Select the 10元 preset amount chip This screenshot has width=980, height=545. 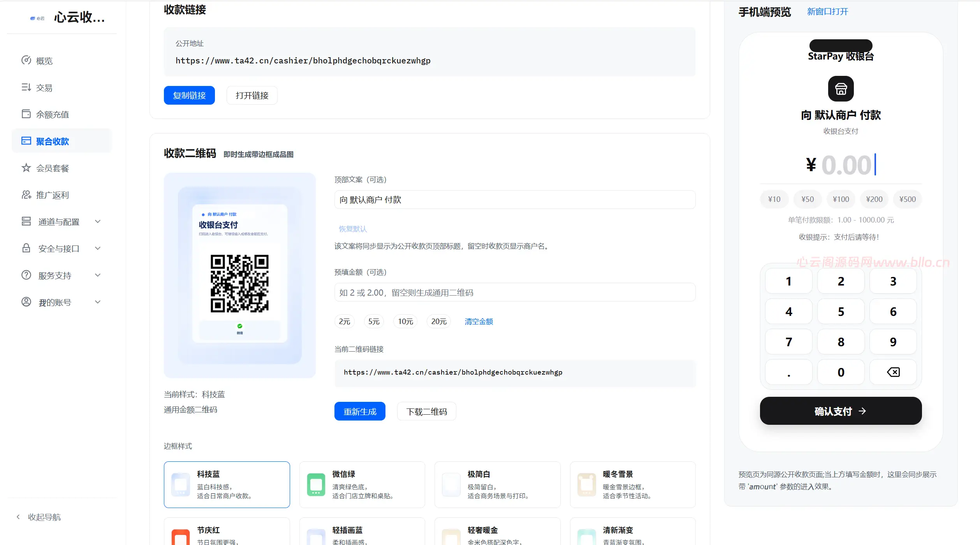(405, 321)
